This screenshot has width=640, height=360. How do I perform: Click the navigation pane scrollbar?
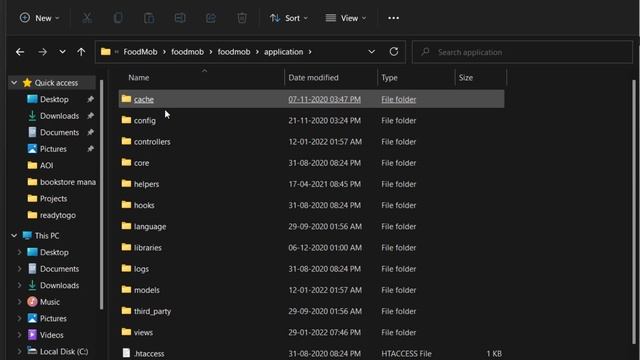click(101, 195)
